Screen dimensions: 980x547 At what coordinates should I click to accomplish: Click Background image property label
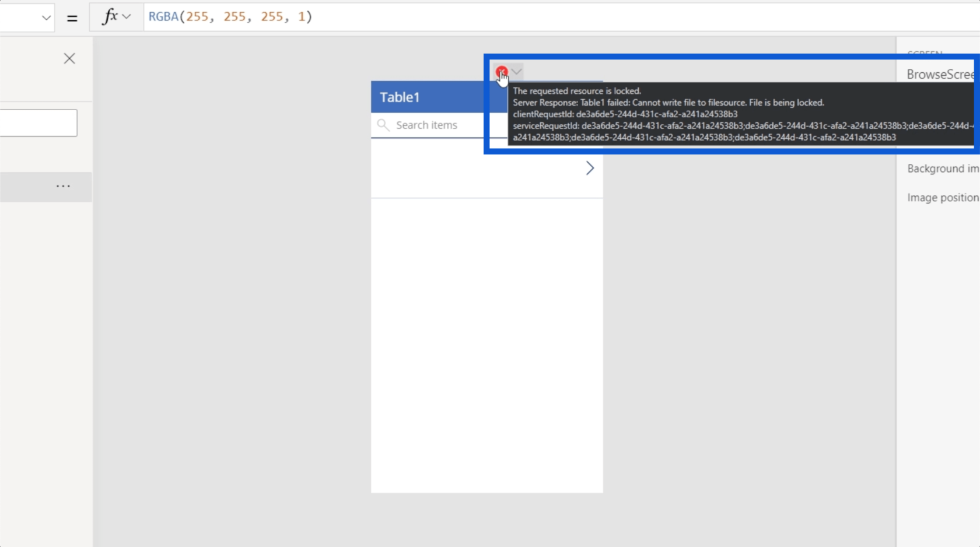click(943, 169)
